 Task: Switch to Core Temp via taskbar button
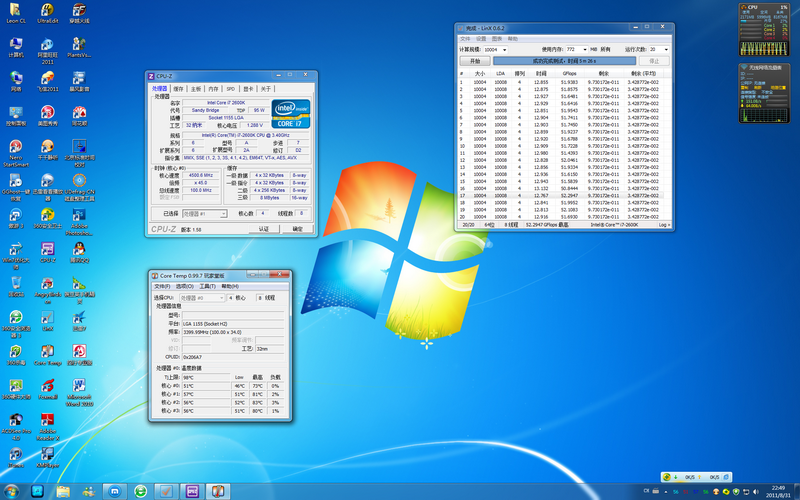pyautogui.click(x=218, y=491)
